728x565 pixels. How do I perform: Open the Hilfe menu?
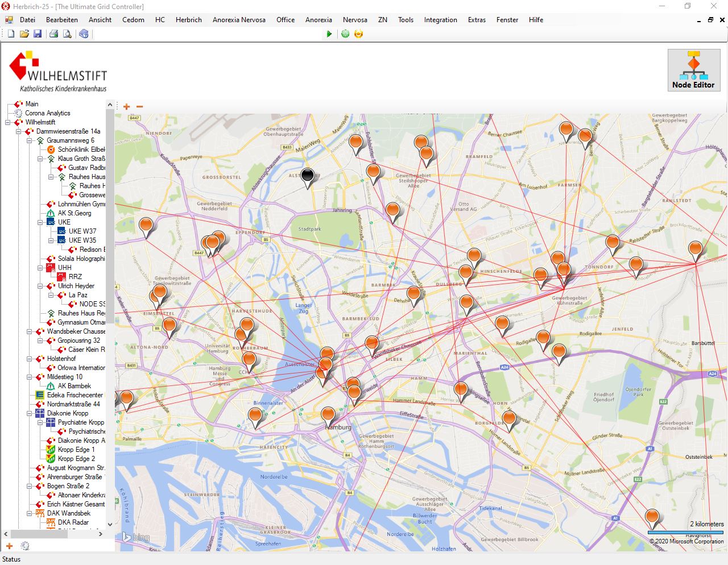536,20
